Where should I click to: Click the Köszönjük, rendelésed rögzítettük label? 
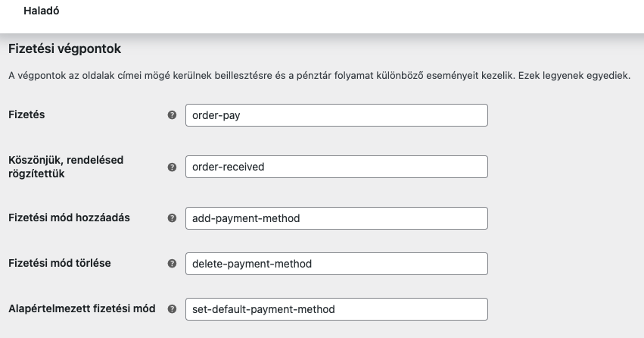(x=65, y=167)
